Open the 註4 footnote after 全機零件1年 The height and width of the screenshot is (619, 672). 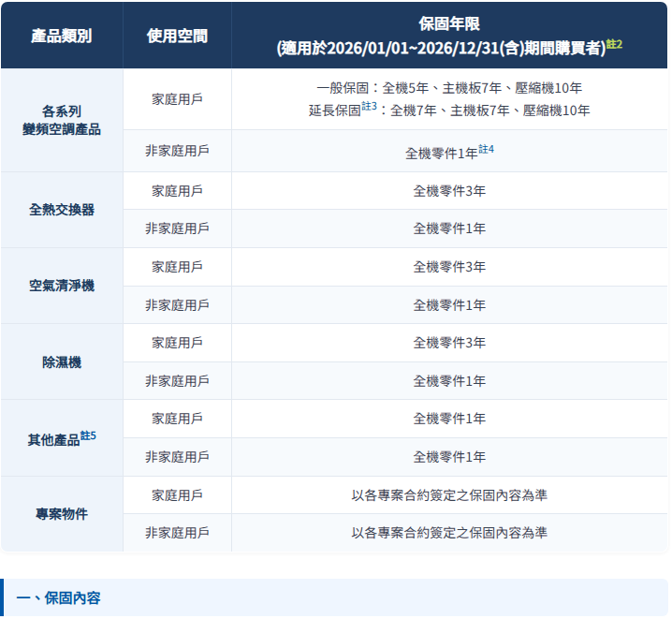486,149
